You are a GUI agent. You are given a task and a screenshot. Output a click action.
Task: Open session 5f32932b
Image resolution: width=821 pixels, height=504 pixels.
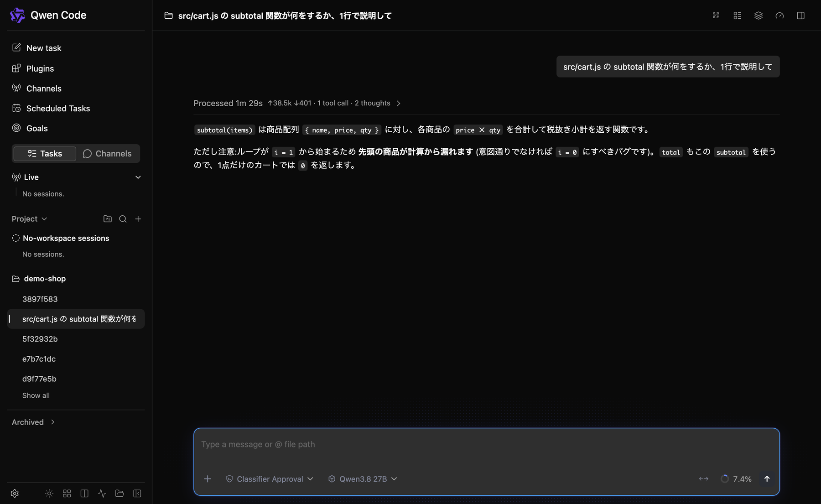click(40, 339)
